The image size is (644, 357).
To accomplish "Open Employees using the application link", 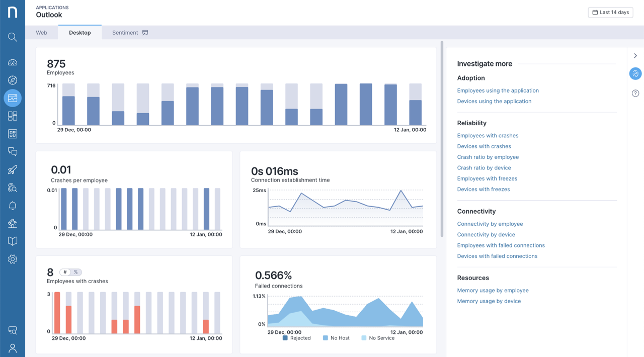I will [498, 91].
